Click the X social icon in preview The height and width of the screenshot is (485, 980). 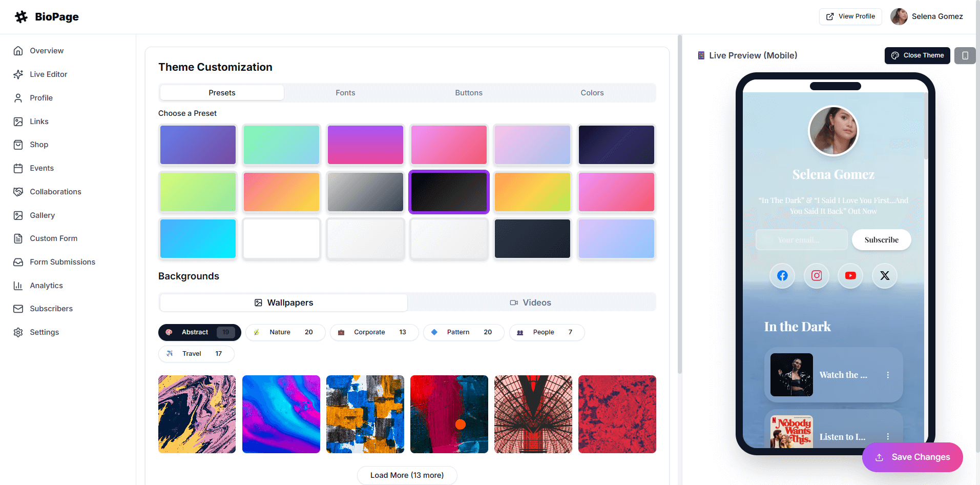click(x=885, y=276)
